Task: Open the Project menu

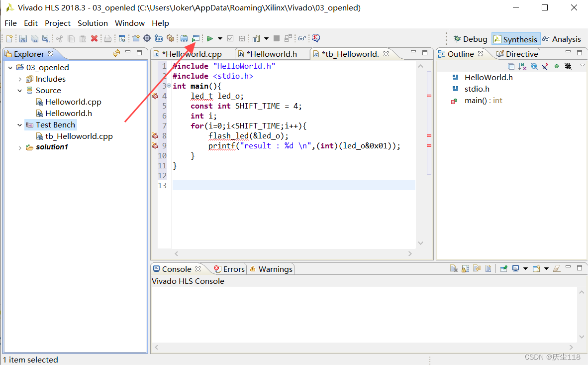Action: tap(57, 23)
